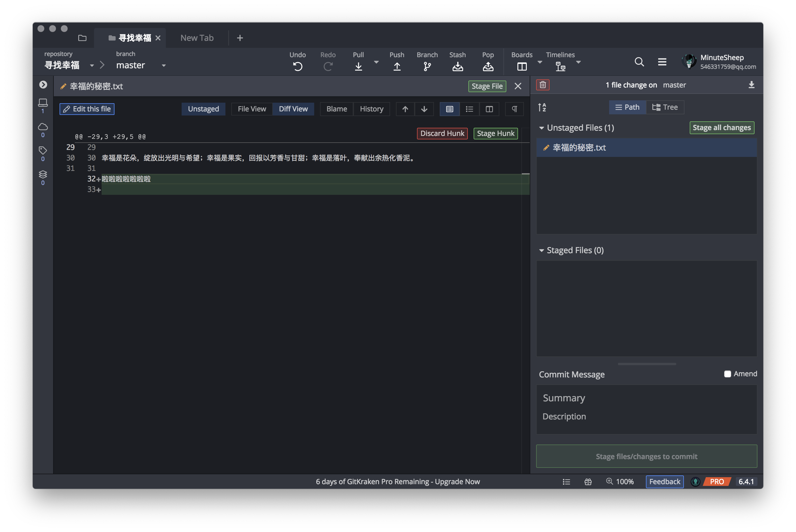Open the search magnifier icon
The image size is (796, 532).
pos(639,62)
